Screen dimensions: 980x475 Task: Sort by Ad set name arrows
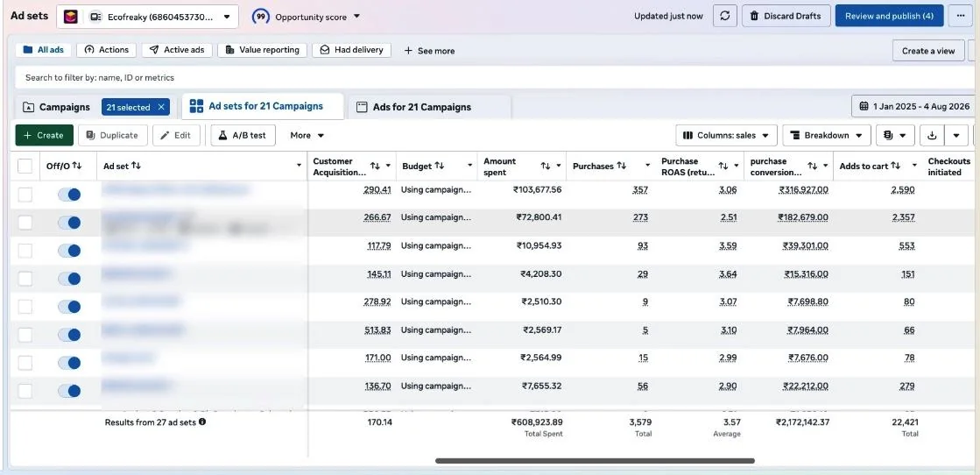(137, 166)
